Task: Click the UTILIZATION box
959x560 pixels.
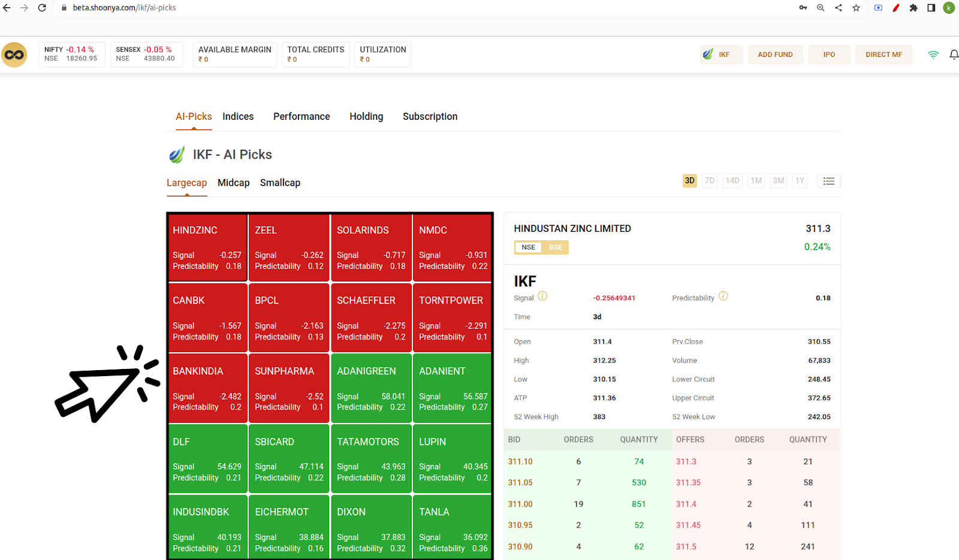Action: point(383,55)
